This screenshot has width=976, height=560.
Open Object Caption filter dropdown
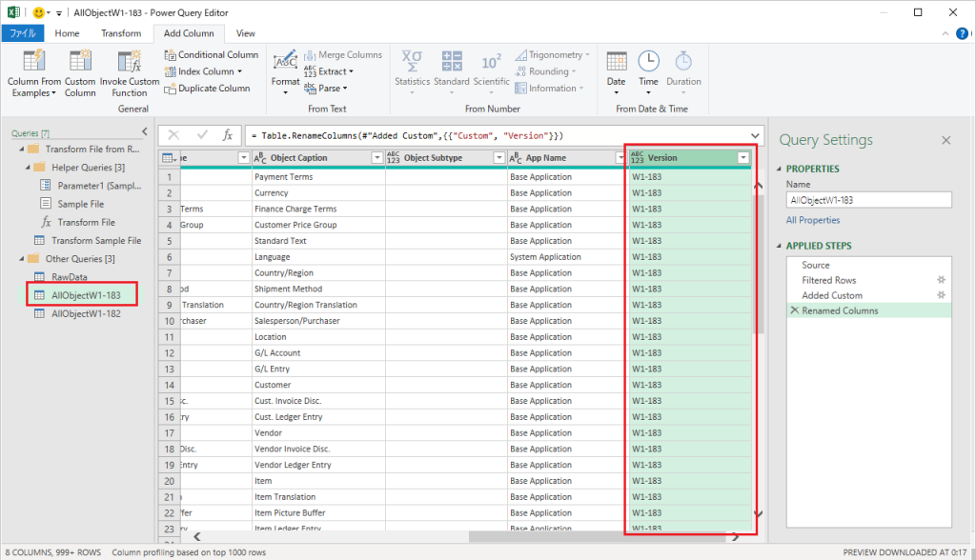pos(376,158)
